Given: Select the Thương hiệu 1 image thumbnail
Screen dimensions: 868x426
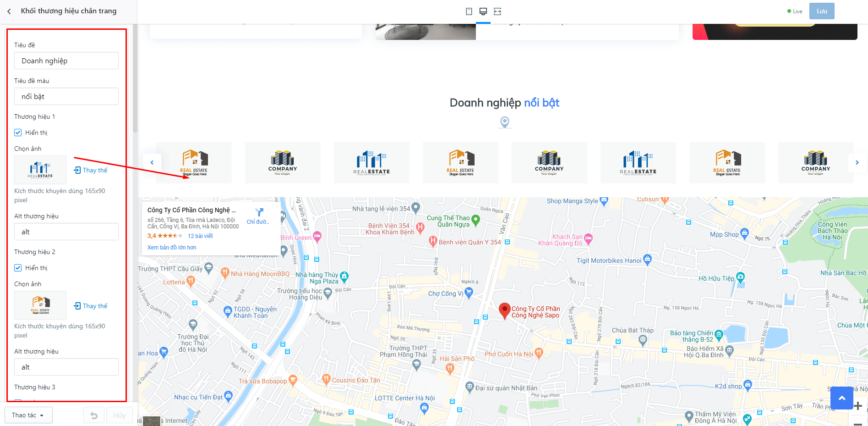Looking at the screenshot, I should point(40,170).
